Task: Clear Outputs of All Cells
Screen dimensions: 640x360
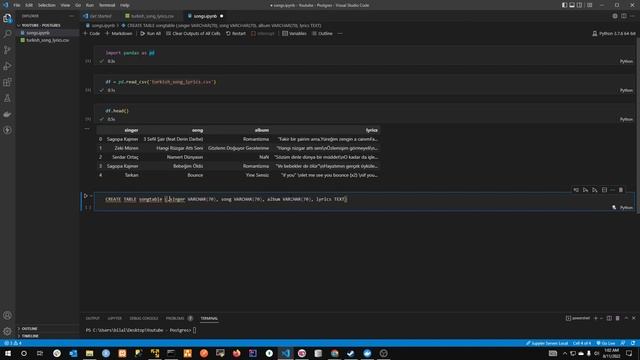Action: [x=193, y=33]
